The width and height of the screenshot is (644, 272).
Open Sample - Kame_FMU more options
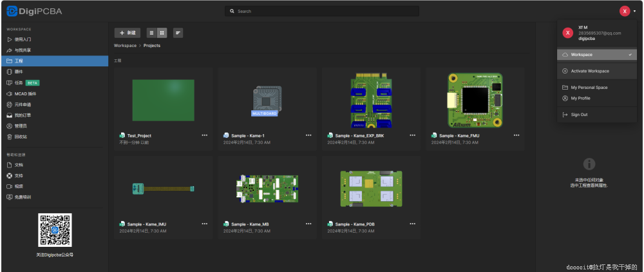(x=516, y=135)
